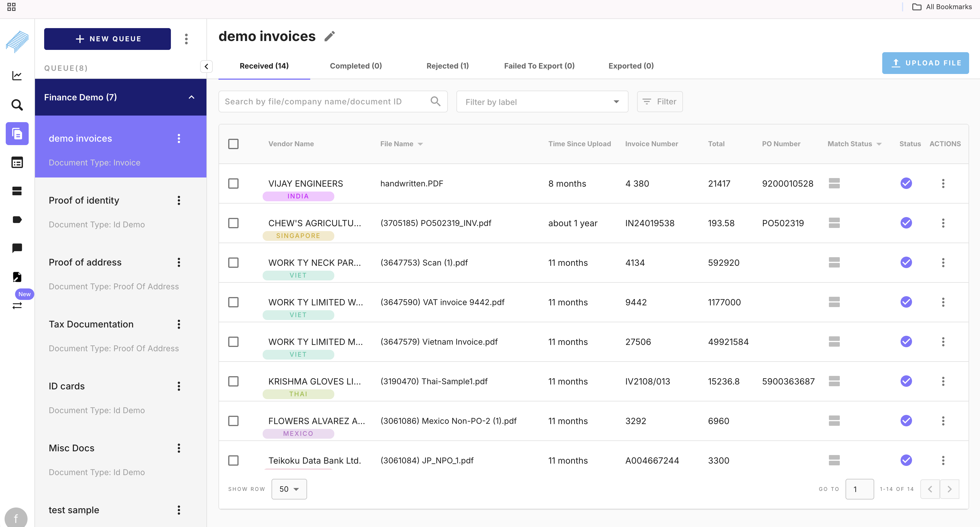Screen dimensions: 980x527
Task: Select the labels tag icon in sidebar
Action: [x=17, y=220]
